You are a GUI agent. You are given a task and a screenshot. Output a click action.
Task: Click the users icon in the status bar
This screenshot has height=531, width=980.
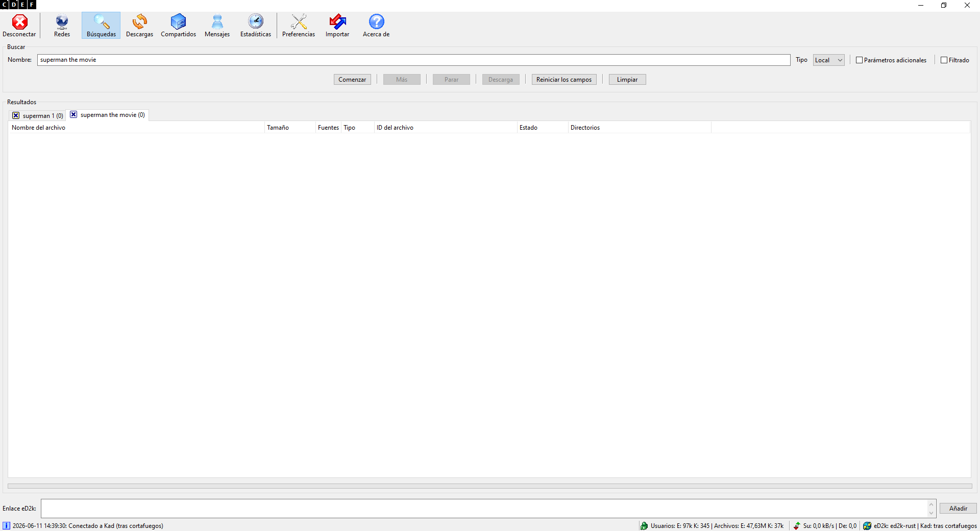tap(644, 526)
